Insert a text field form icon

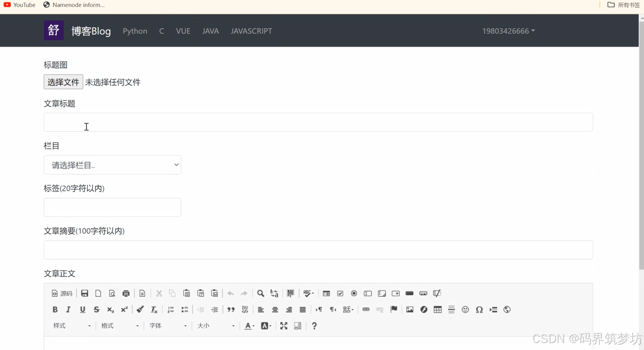coord(368,293)
